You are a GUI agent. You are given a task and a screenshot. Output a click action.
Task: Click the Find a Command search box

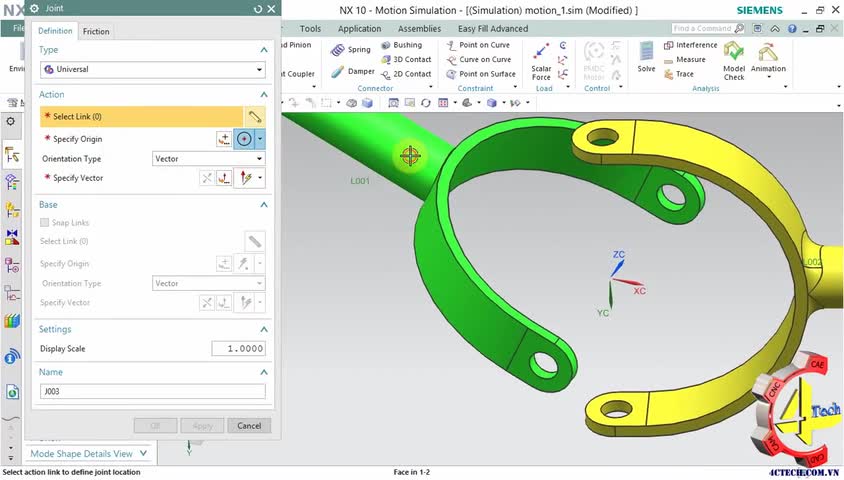(x=708, y=29)
